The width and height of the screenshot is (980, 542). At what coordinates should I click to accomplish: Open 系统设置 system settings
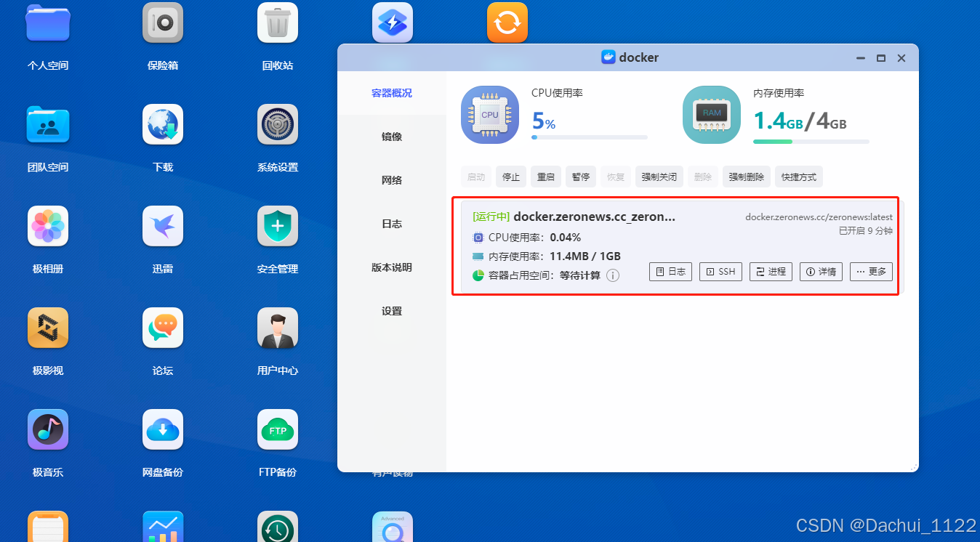pos(278,124)
